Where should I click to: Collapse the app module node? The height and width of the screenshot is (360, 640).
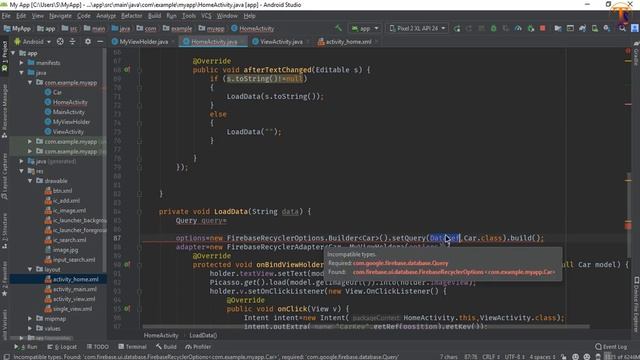coord(13,53)
